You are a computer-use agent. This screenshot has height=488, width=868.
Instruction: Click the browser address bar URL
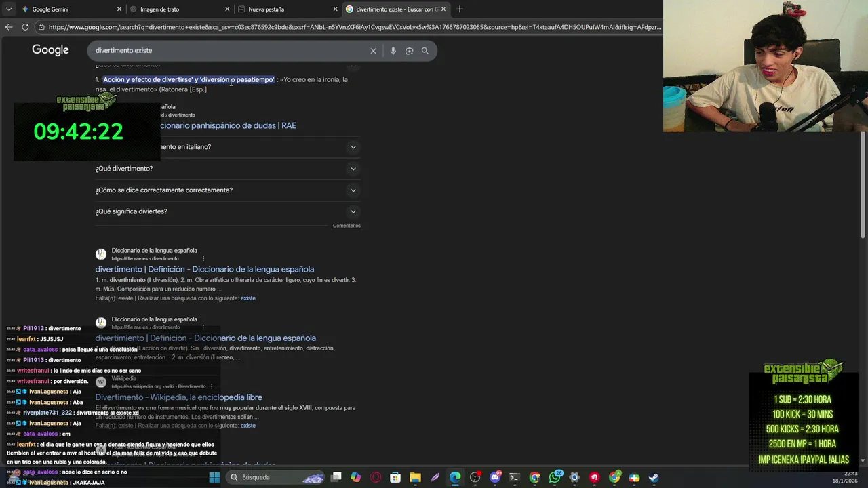click(x=355, y=27)
